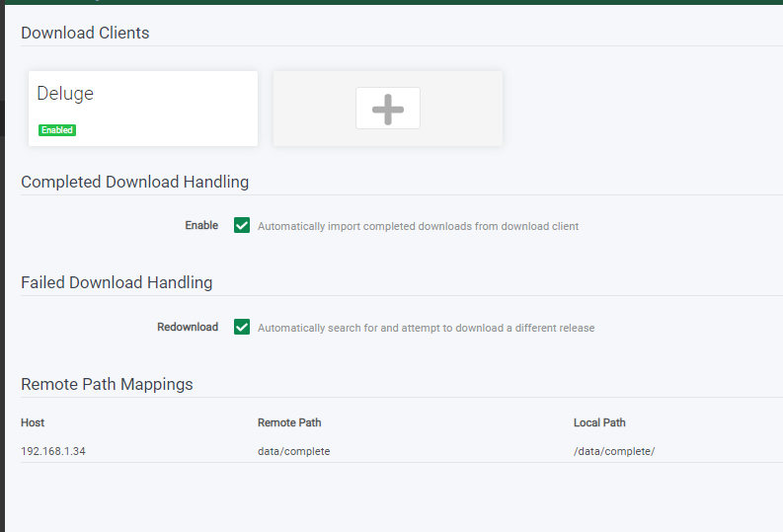Click the Failed Download Handling heading
The height and width of the screenshot is (532, 783).
click(117, 282)
